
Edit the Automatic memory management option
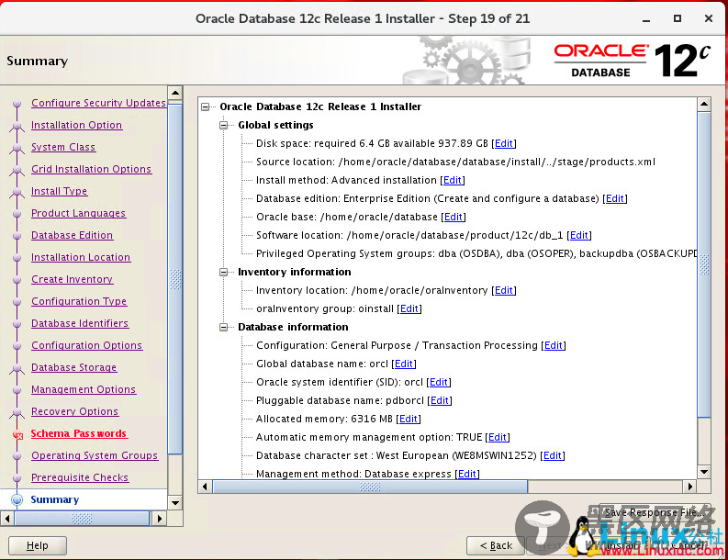pos(498,437)
